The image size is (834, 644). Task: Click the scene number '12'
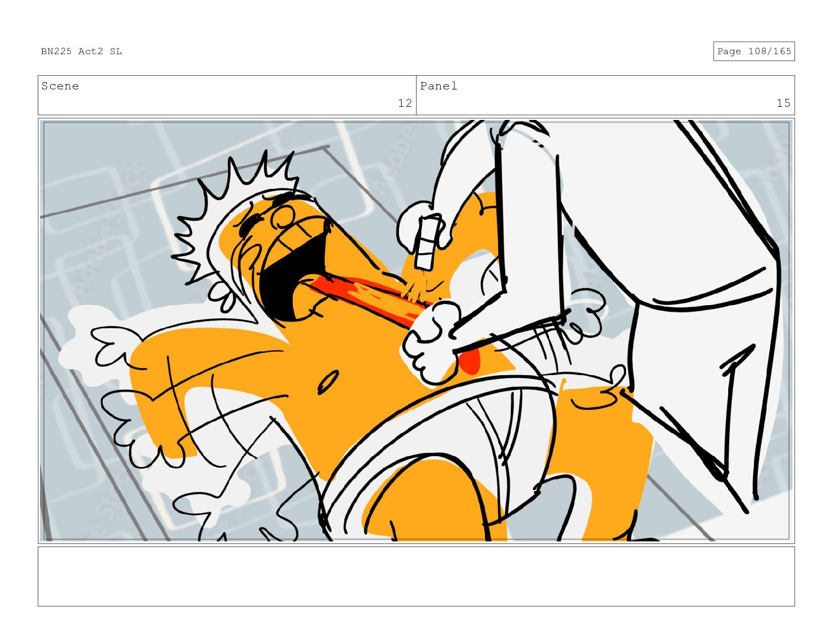(x=405, y=103)
